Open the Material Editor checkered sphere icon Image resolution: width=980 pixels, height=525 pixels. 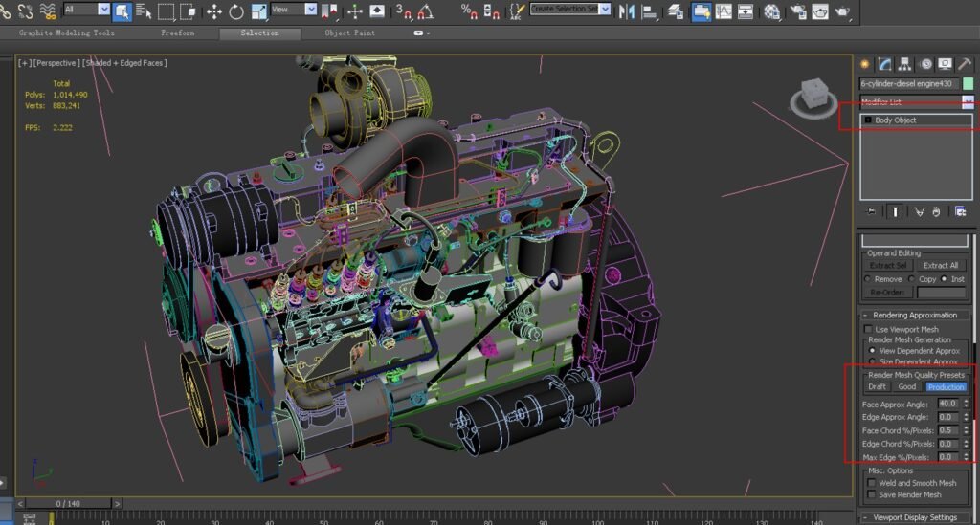click(772, 11)
